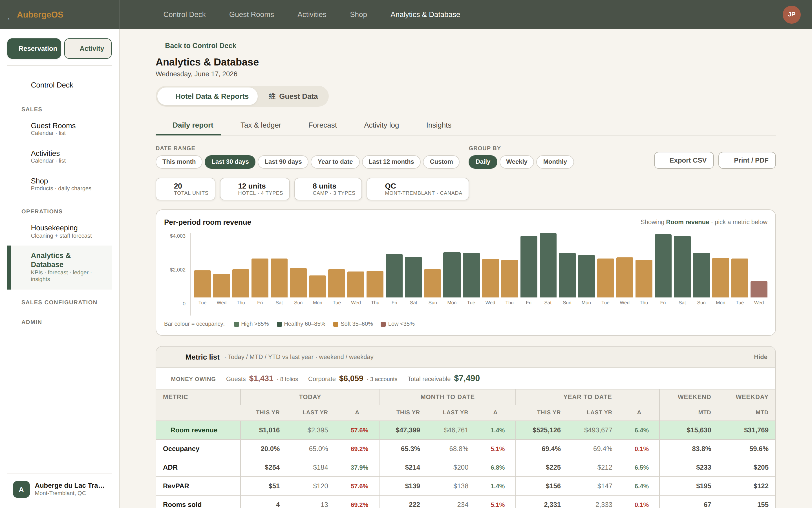Open the Activity log tab

pos(381,125)
